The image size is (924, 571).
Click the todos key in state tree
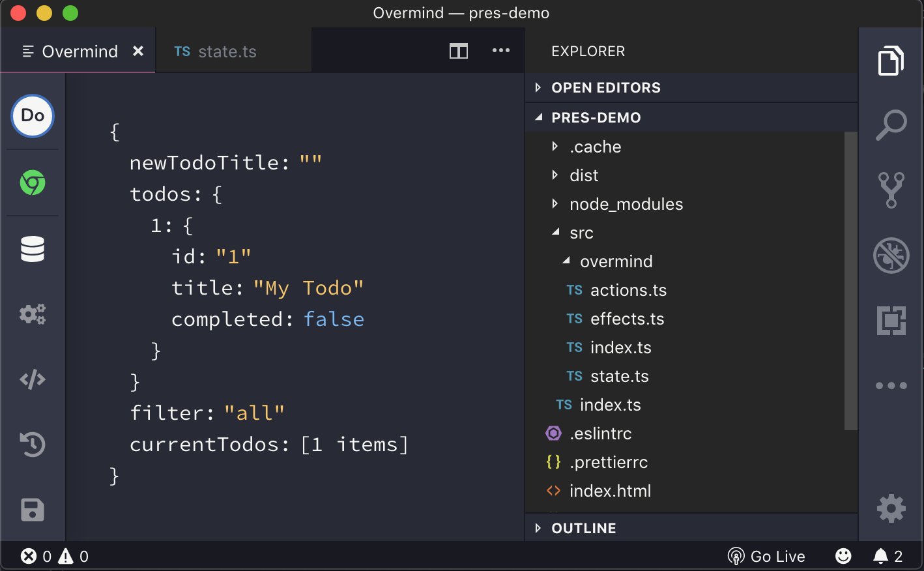(167, 194)
